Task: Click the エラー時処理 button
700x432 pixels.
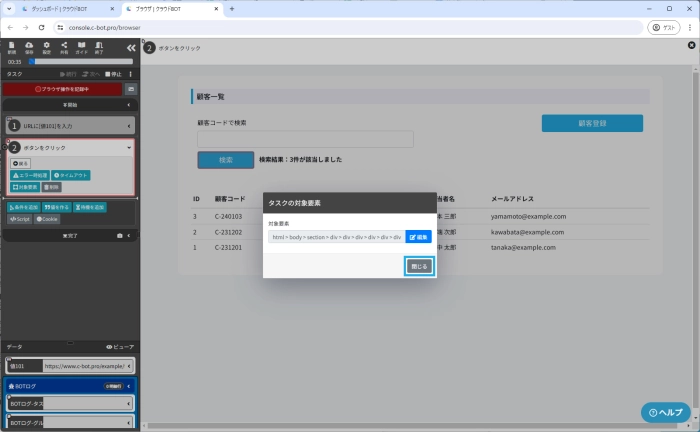Action: click(30, 175)
